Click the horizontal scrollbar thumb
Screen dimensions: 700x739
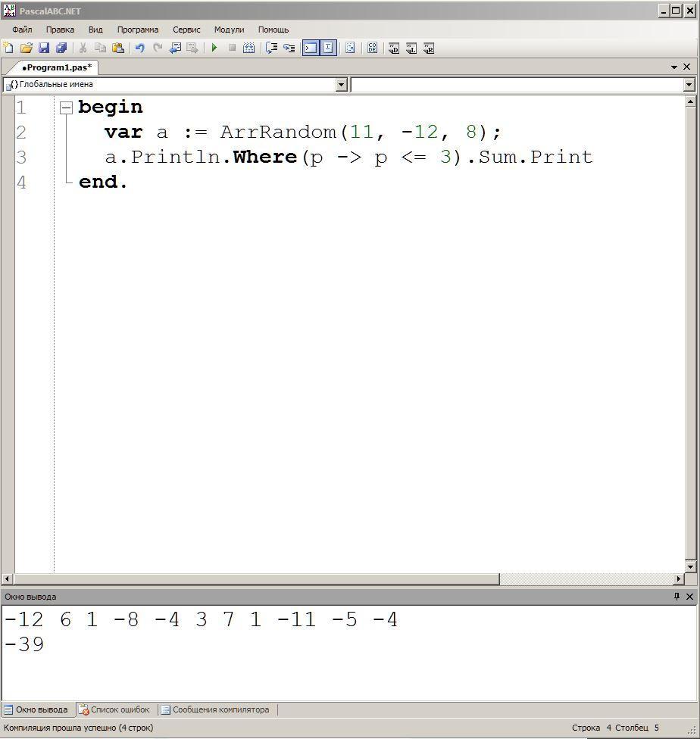click(257, 578)
